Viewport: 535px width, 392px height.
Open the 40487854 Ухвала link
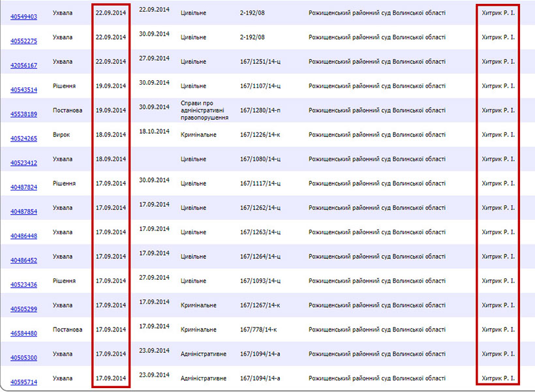(23, 211)
